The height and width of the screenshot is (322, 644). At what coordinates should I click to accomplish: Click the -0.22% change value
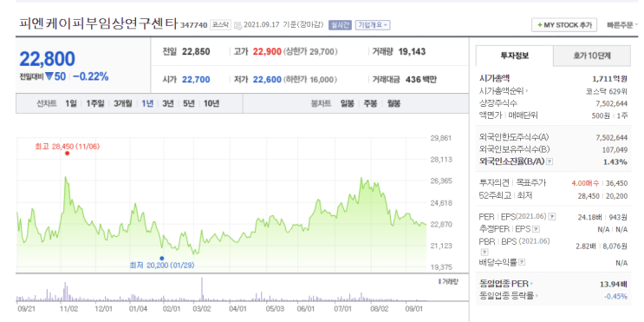point(91,76)
